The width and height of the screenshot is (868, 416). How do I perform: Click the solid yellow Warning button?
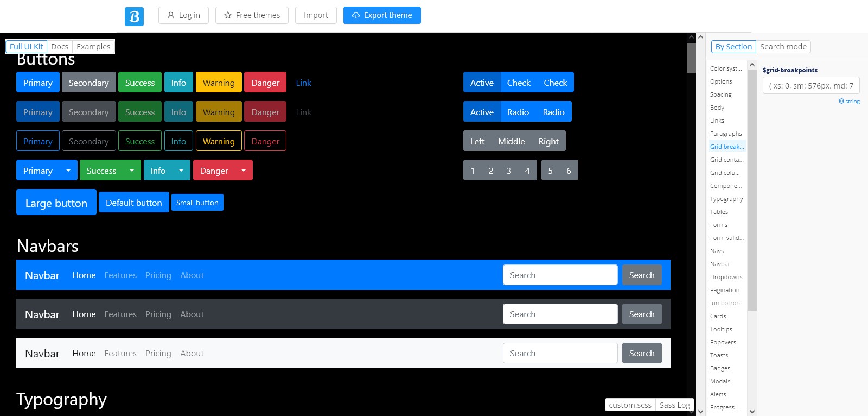(219, 83)
